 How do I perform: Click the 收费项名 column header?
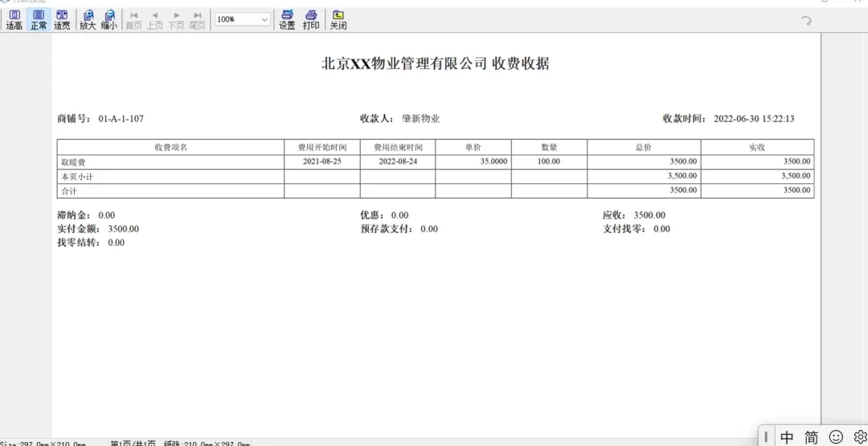pos(170,147)
